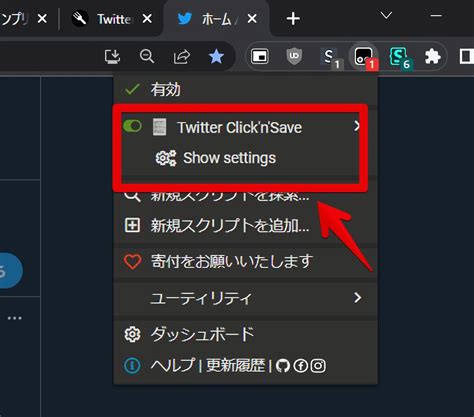Disable the Twitter Click'n'Save script switch
474x417 pixels.
pos(132,126)
